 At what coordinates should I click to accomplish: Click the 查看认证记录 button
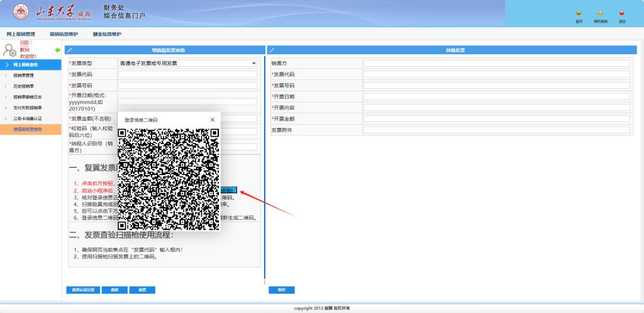83,290
